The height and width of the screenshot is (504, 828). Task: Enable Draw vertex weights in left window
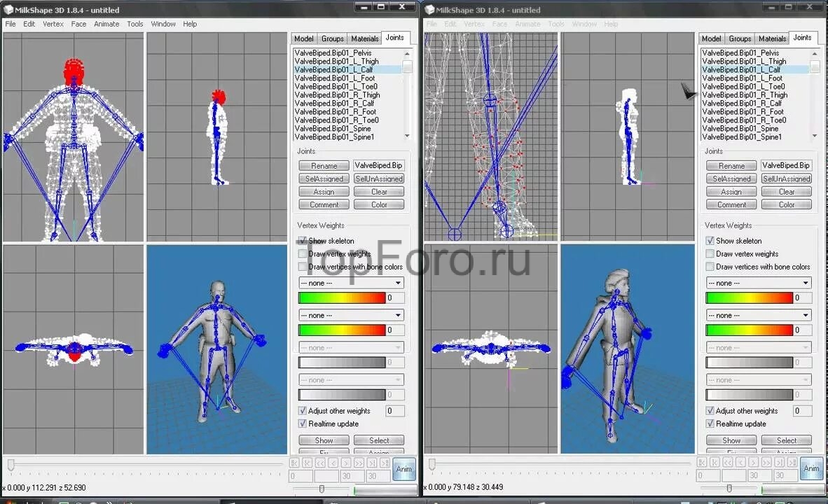pyautogui.click(x=303, y=254)
